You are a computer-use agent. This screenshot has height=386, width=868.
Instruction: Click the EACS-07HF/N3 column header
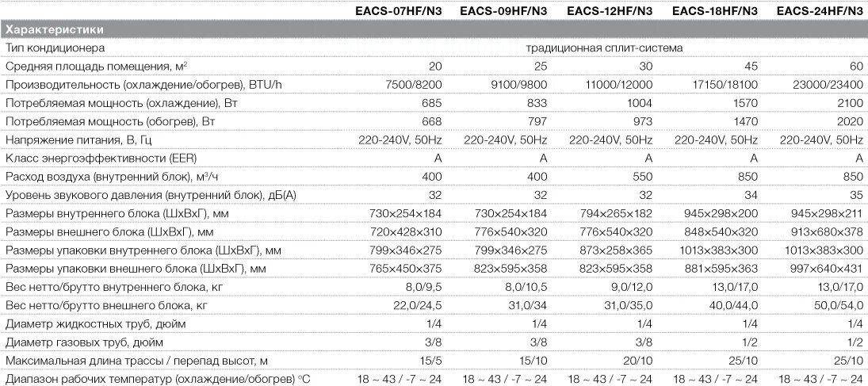(x=398, y=10)
